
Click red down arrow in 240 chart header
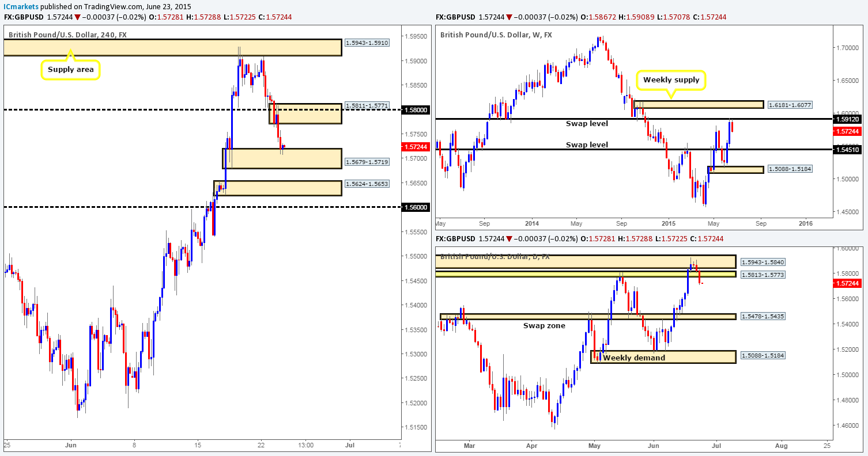tap(76, 17)
